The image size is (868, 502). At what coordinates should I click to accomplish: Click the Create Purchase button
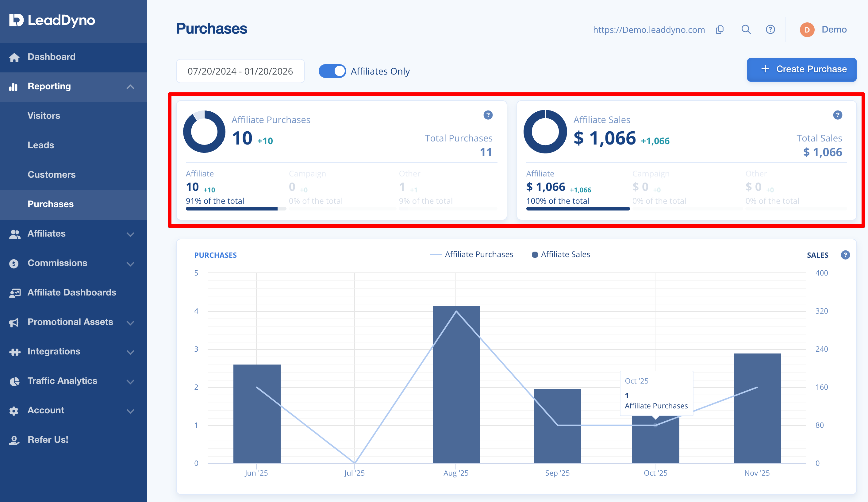pos(801,70)
